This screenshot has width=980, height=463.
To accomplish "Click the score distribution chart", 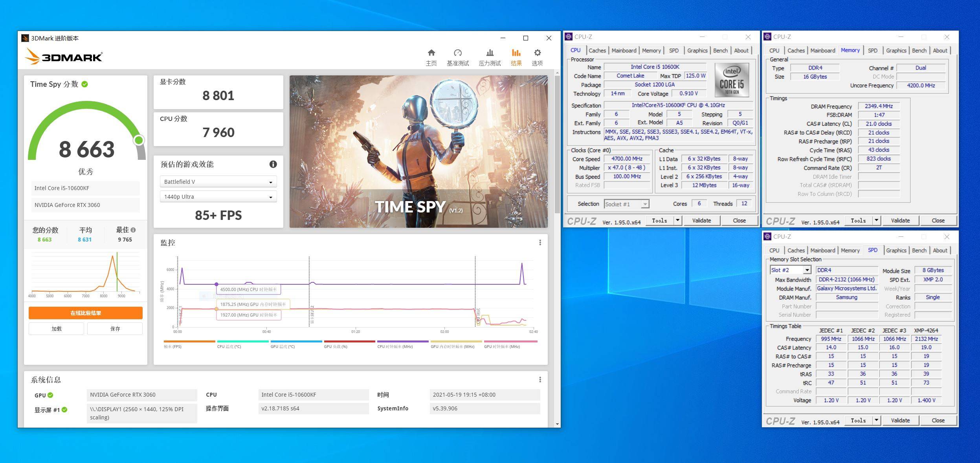I will coord(85,275).
